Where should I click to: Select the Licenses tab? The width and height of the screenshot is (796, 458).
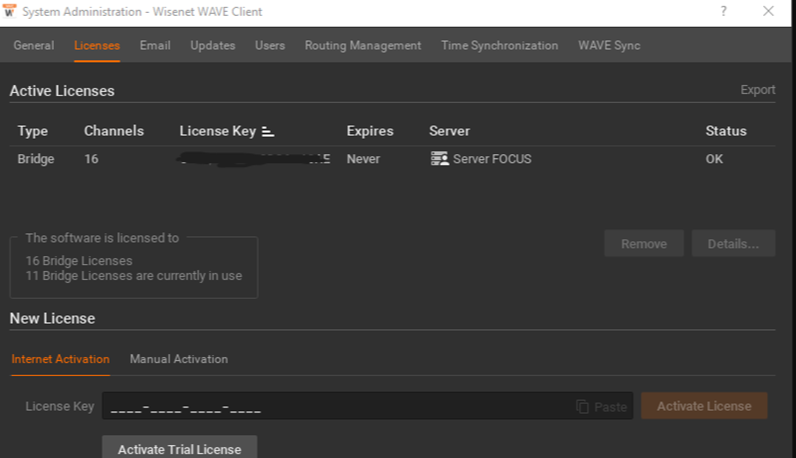coord(96,46)
